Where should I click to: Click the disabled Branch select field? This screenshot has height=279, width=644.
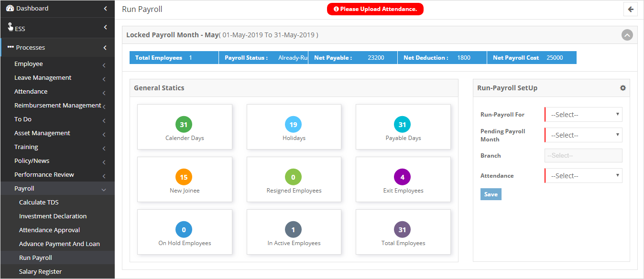pos(583,155)
